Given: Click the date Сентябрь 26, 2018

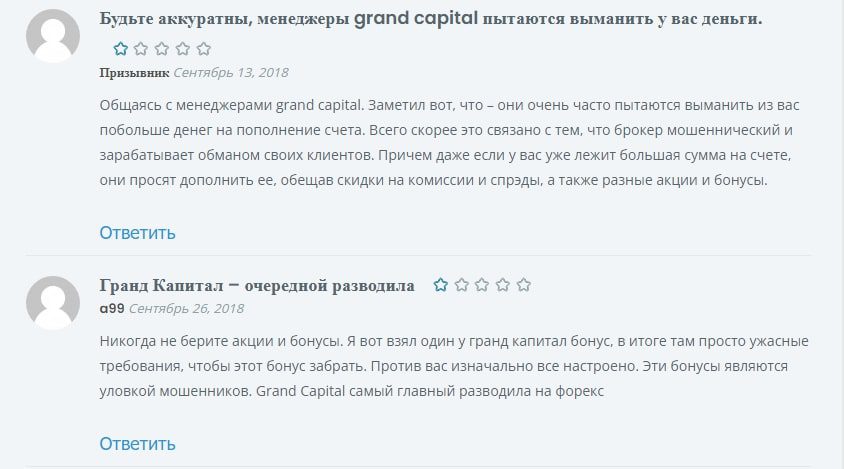Looking at the screenshot, I should 186,309.
